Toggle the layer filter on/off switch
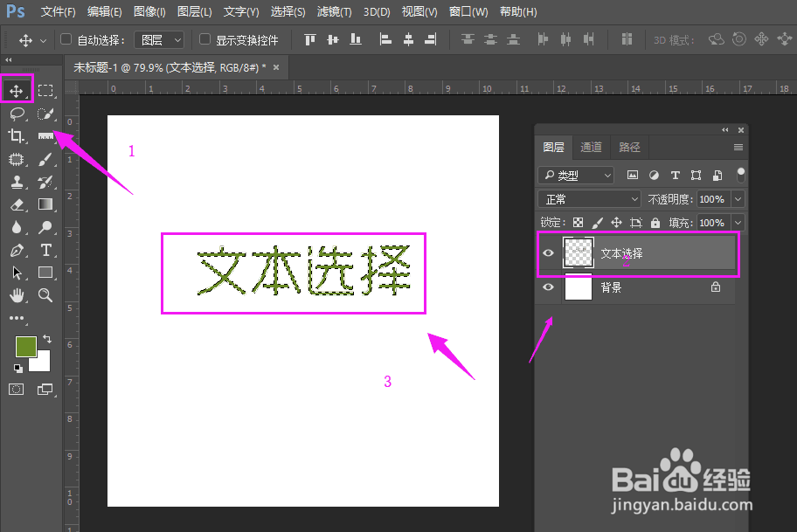 [x=740, y=175]
